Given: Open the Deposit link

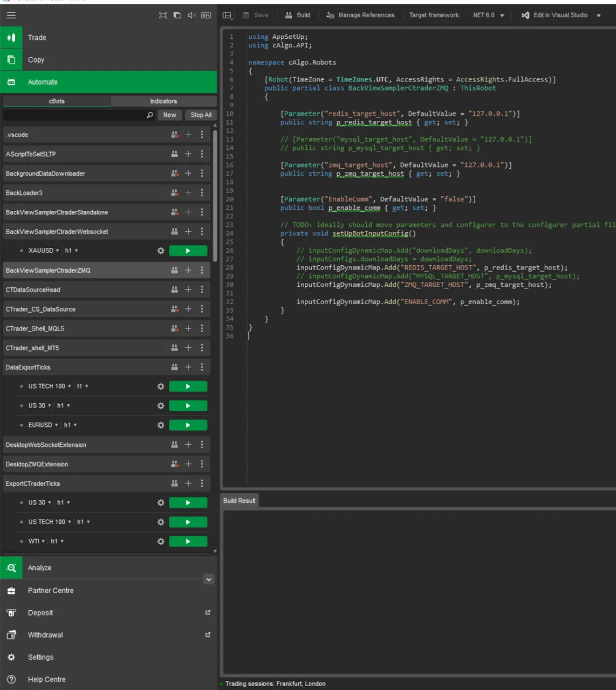Looking at the screenshot, I should tap(108, 613).
